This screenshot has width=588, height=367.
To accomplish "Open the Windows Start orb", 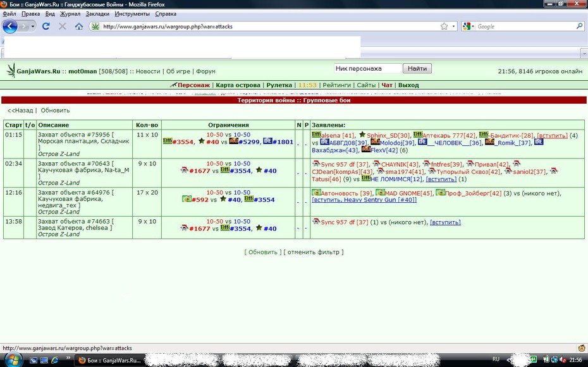I will 13,360.
